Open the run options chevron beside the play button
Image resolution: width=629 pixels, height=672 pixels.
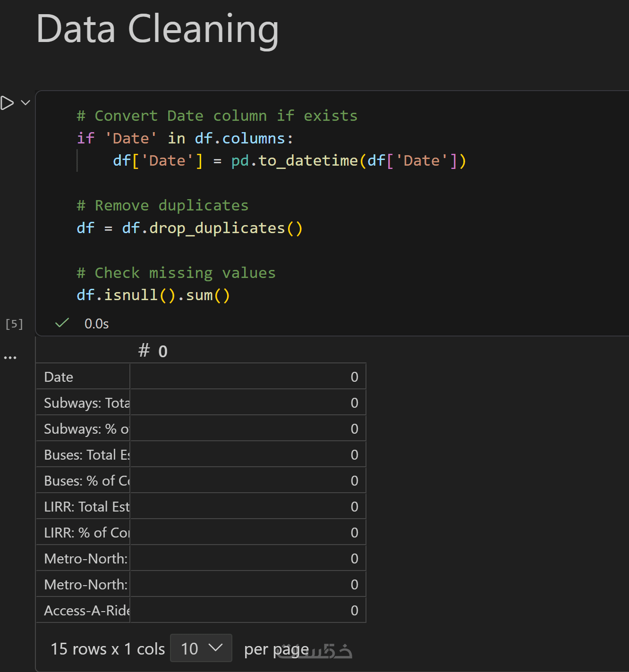click(x=25, y=102)
